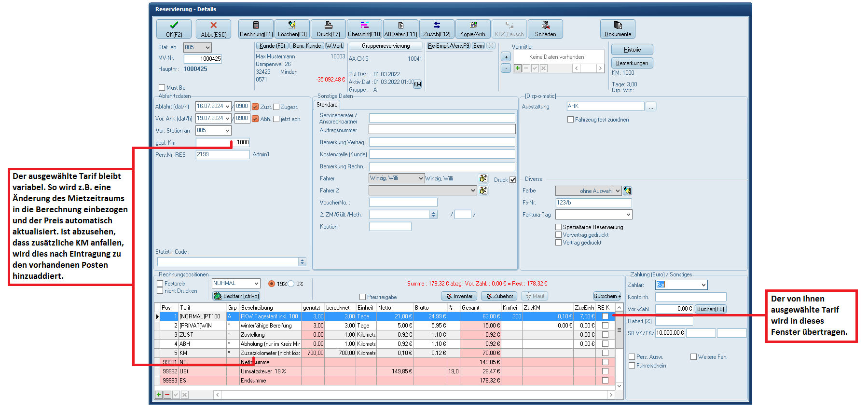Check the Fahrzeug fest zuordnen option
This screenshot has width=868, height=410.
point(570,120)
